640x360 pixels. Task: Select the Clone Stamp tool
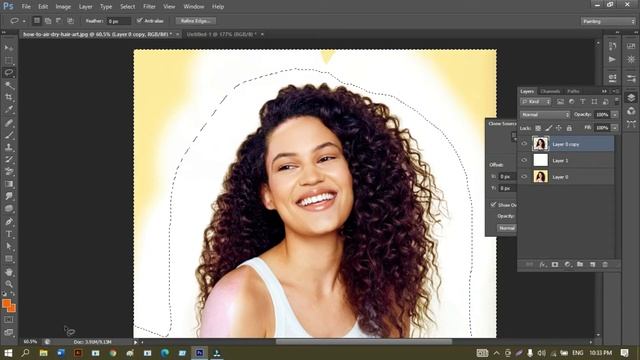pos(9,147)
